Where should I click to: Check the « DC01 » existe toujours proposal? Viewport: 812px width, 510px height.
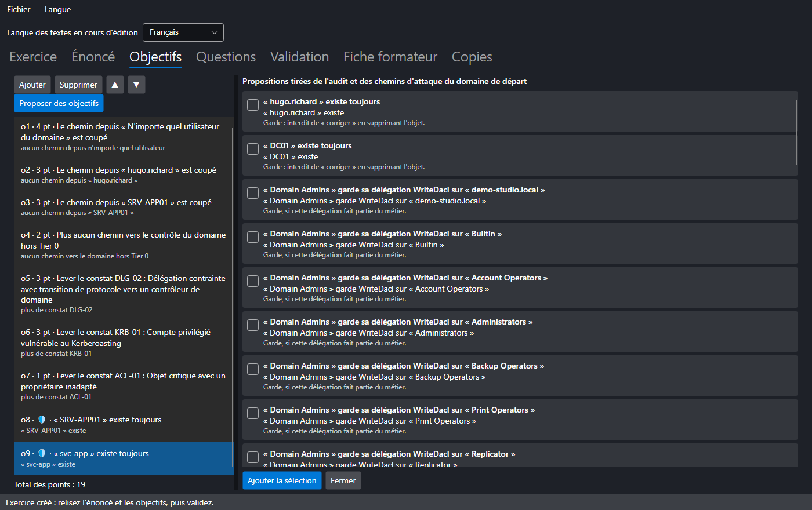253,149
